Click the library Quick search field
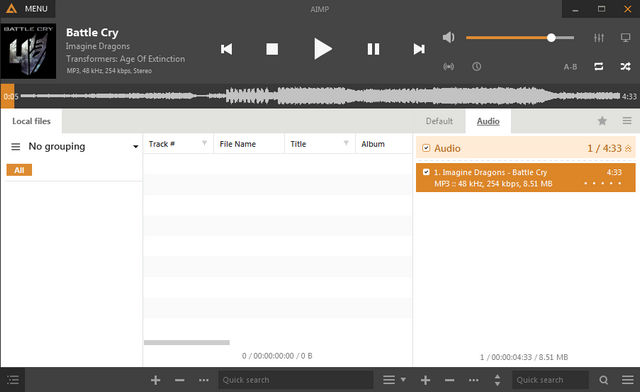Screen dimensions: 640x392 tap(296, 380)
